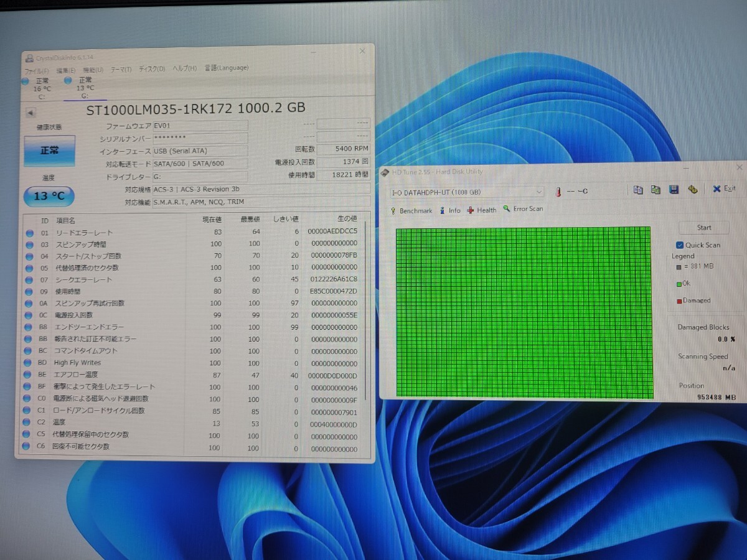747x560 pixels.
Task: Click 04 スタート/ストップ回数 row name
Action: point(89,256)
